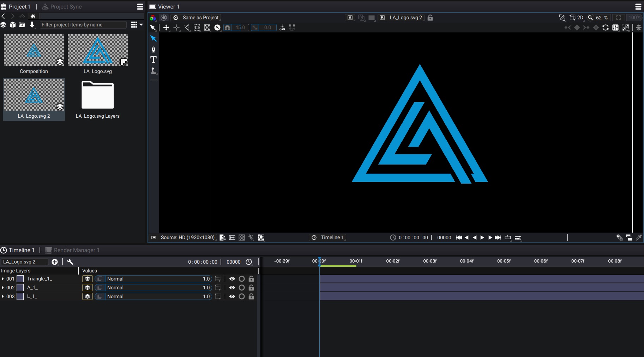Select the Pen tool in viewer sidebar

(154, 49)
